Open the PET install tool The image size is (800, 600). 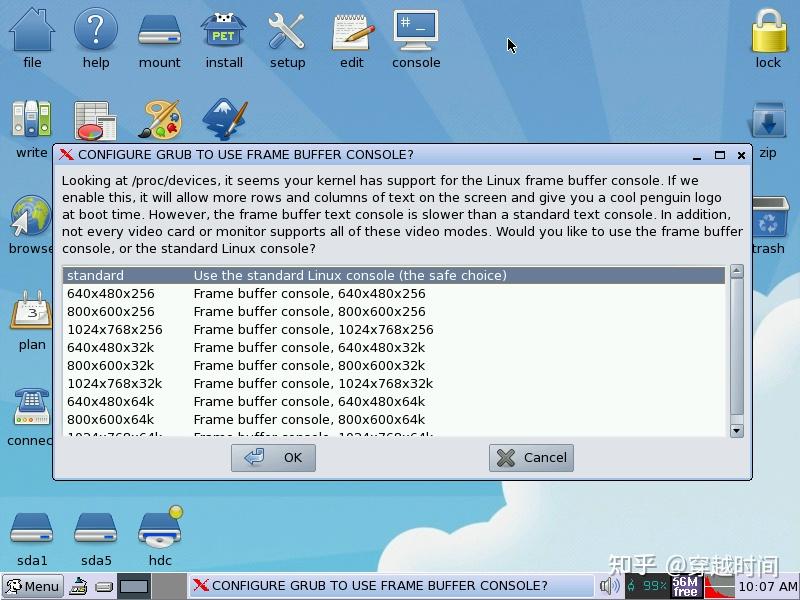tap(223, 35)
